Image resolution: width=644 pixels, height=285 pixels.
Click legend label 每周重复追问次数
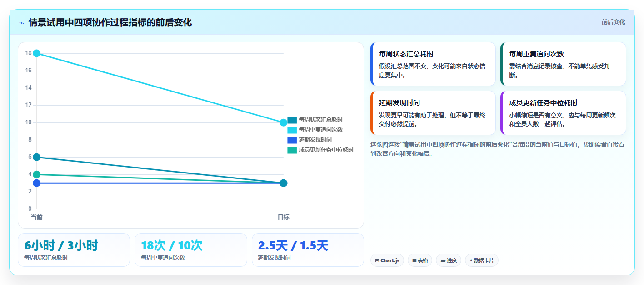click(321, 130)
